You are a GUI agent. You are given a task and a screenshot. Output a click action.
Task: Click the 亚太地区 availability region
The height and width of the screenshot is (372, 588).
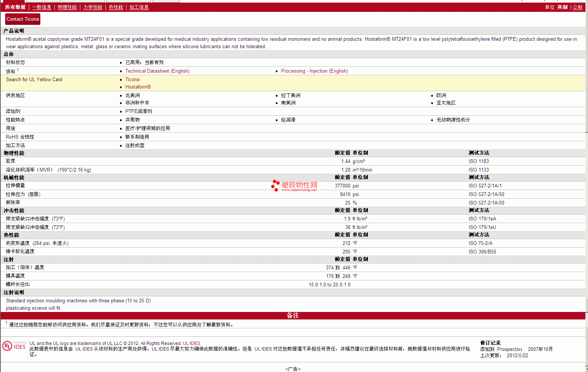(x=446, y=103)
